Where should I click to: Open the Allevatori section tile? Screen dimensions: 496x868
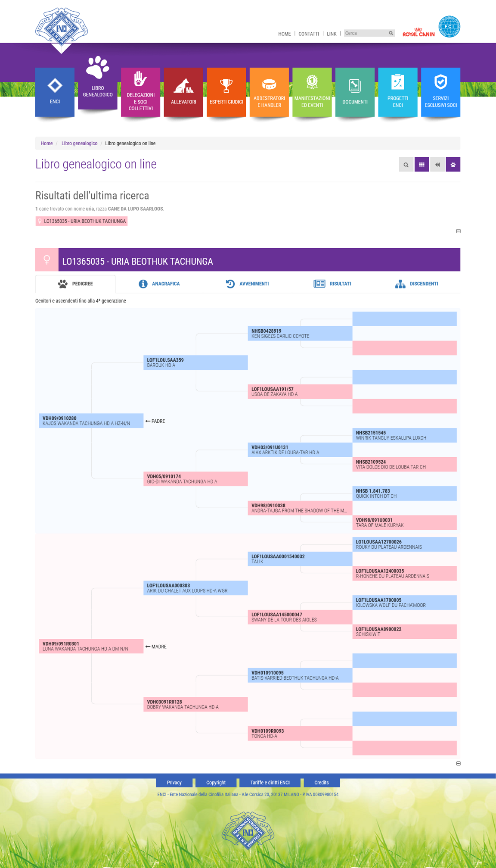click(183, 92)
